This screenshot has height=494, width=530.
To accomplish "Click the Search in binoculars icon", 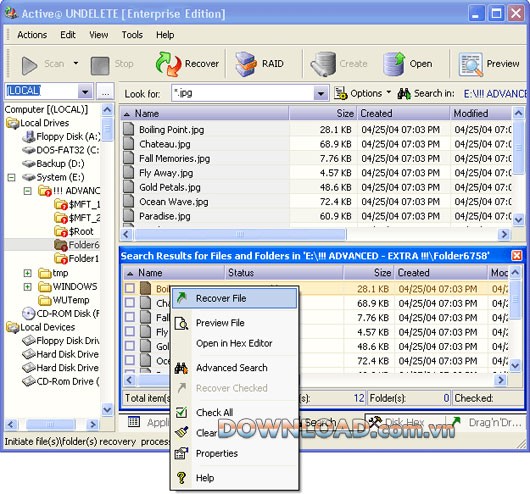I will [404, 93].
